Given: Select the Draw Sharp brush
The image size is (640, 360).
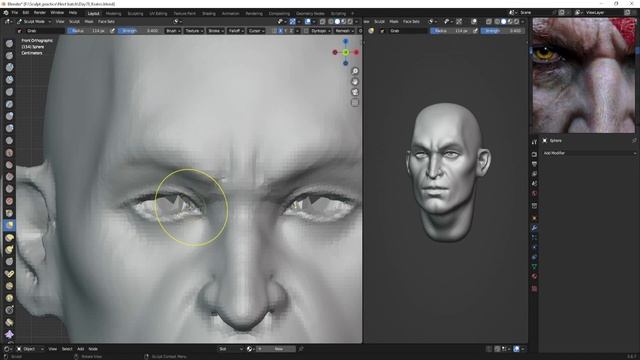Looking at the screenshot, I should pos(9,56).
